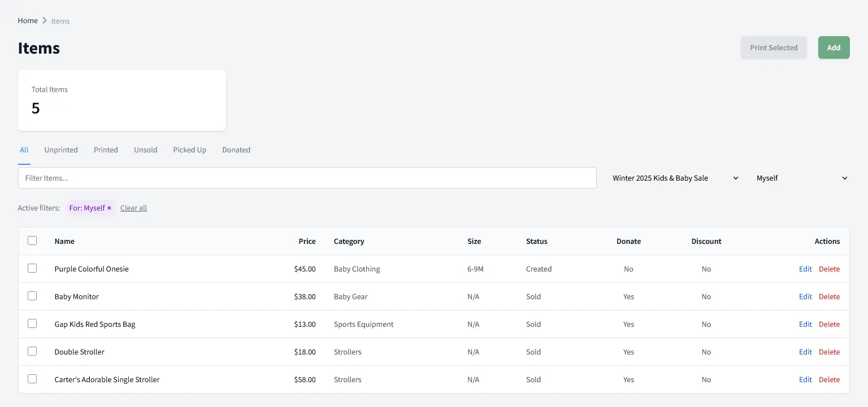This screenshot has width=868, height=407.
Task: Click the Add button to create an item
Action: [834, 47]
